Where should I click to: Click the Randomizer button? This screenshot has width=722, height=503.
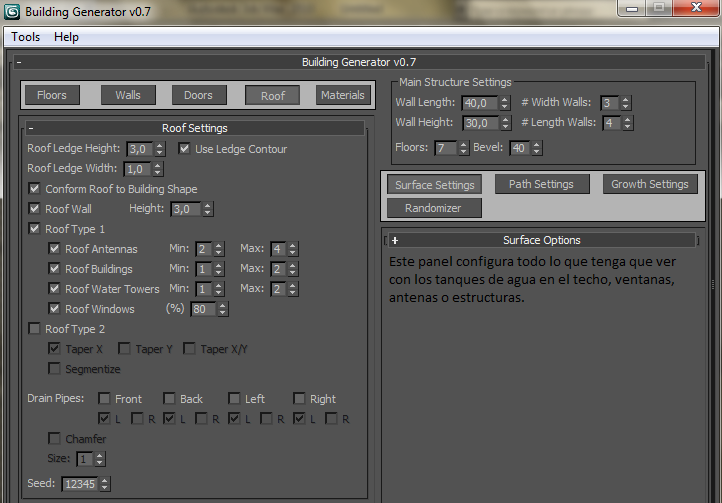pyautogui.click(x=431, y=208)
